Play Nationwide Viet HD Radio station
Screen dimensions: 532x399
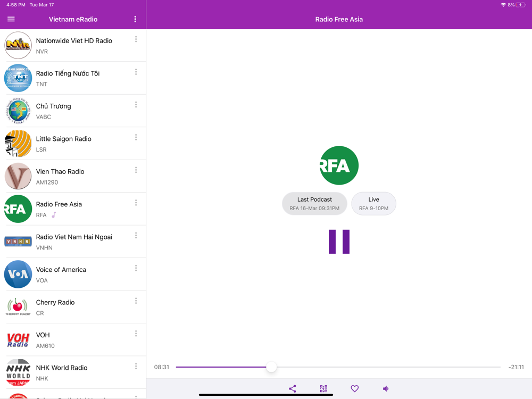pos(73,45)
